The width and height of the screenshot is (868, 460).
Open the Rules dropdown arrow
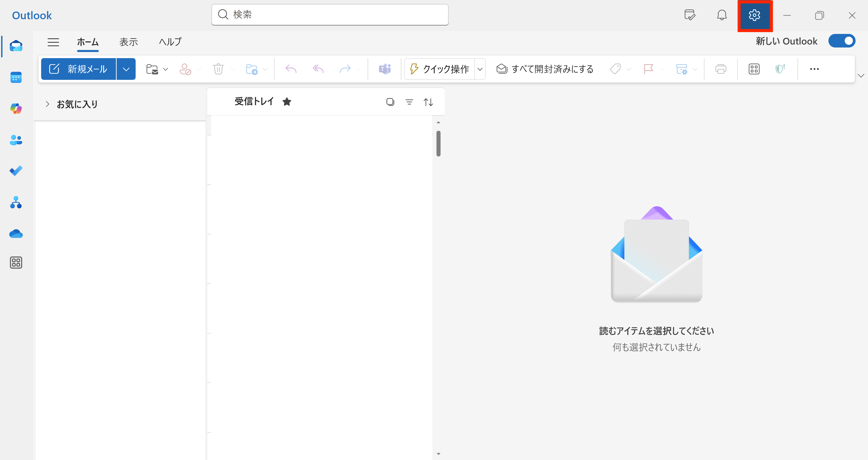(x=695, y=69)
